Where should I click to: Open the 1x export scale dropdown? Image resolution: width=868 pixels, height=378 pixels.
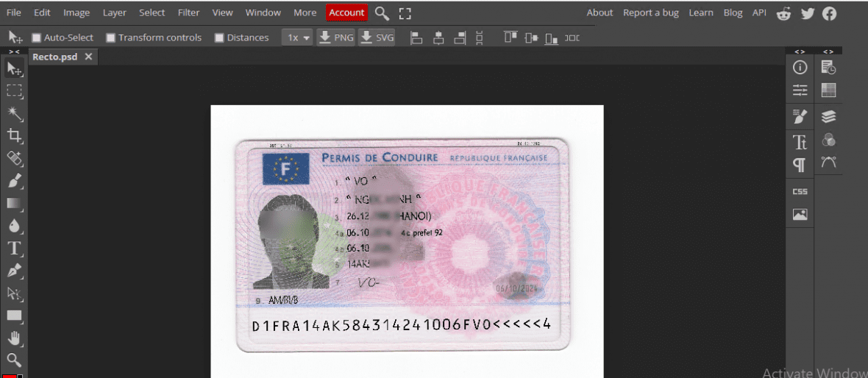(298, 38)
